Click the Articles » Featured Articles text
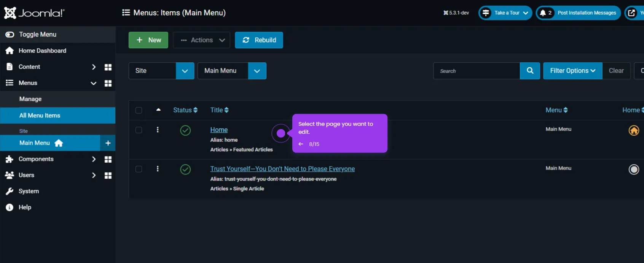The height and width of the screenshot is (263, 644). (x=241, y=150)
